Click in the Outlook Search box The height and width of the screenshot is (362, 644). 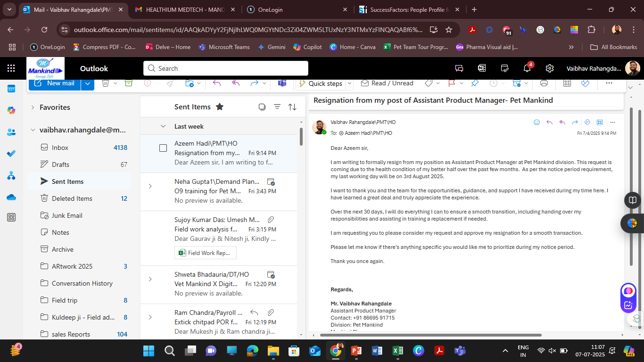[x=226, y=68]
